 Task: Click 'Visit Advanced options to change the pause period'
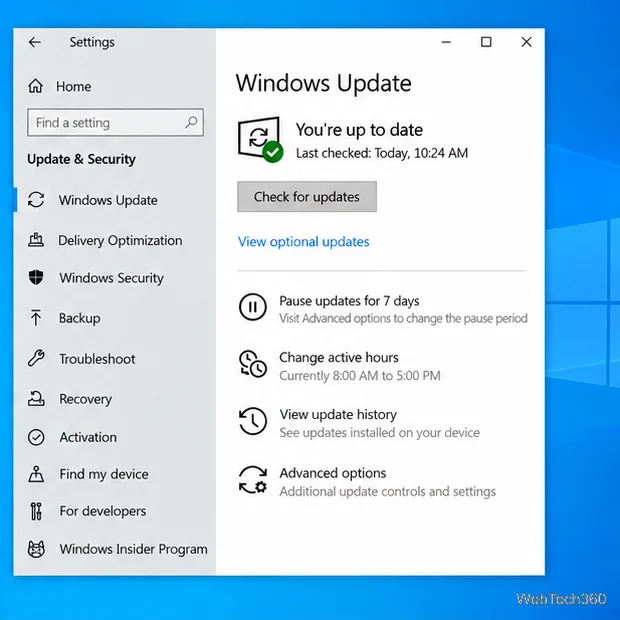(x=403, y=318)
